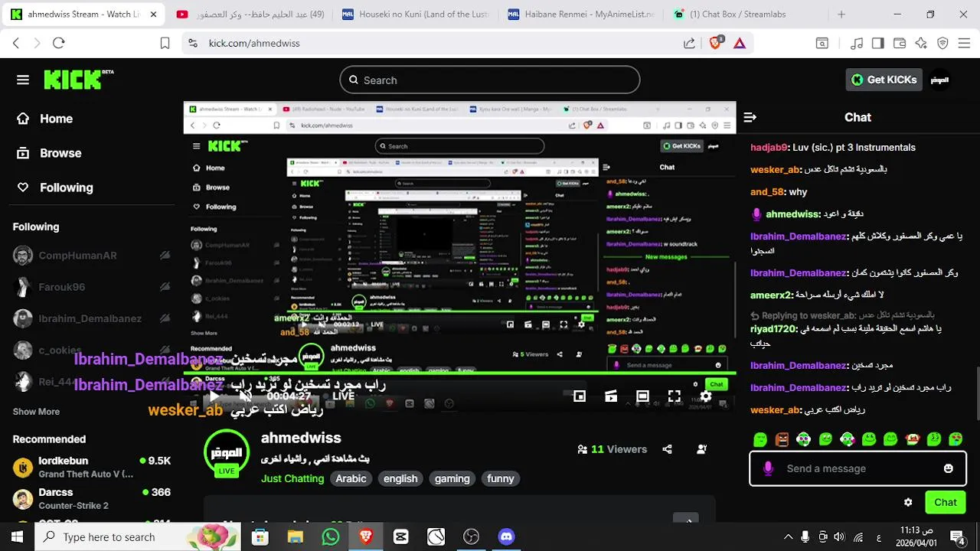The height and width of the screenshot is (551, 980).
Task: Switch to Houseki no Kuni tab
Action: (x=415, y=15)
